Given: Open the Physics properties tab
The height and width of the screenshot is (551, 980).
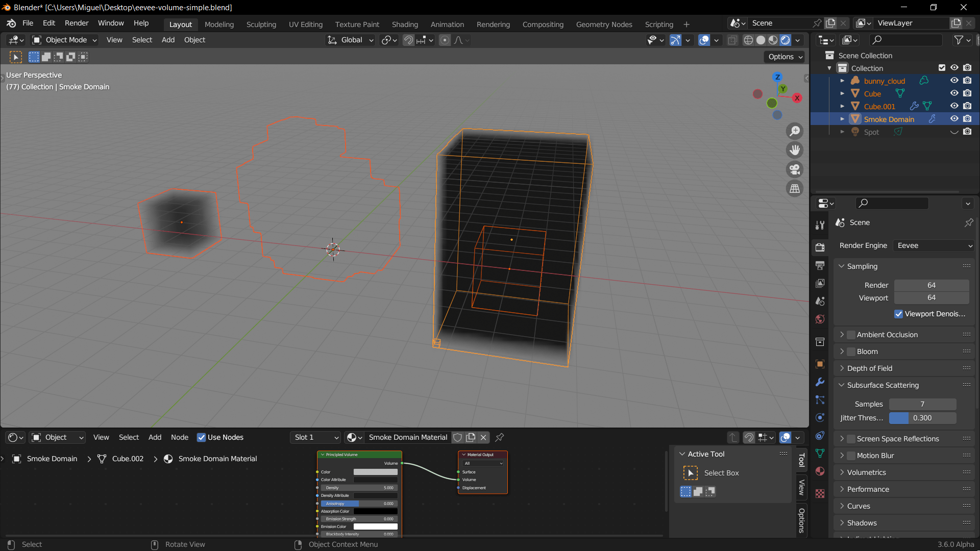Looking at the screenshot, I should (820, 417).
